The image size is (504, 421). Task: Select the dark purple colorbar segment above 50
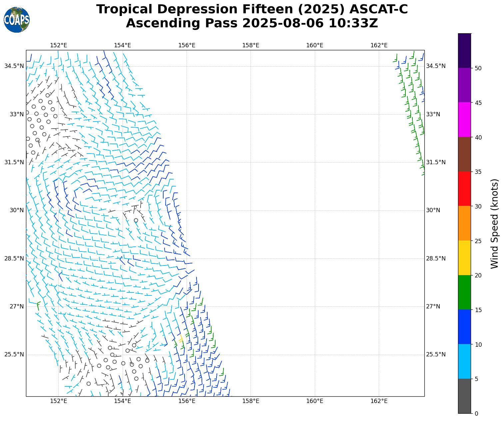(x=464, y=51)
